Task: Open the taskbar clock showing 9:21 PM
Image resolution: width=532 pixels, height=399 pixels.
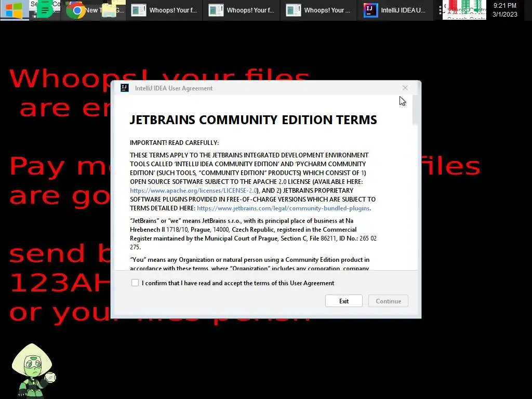Action: tap(505, 10)
